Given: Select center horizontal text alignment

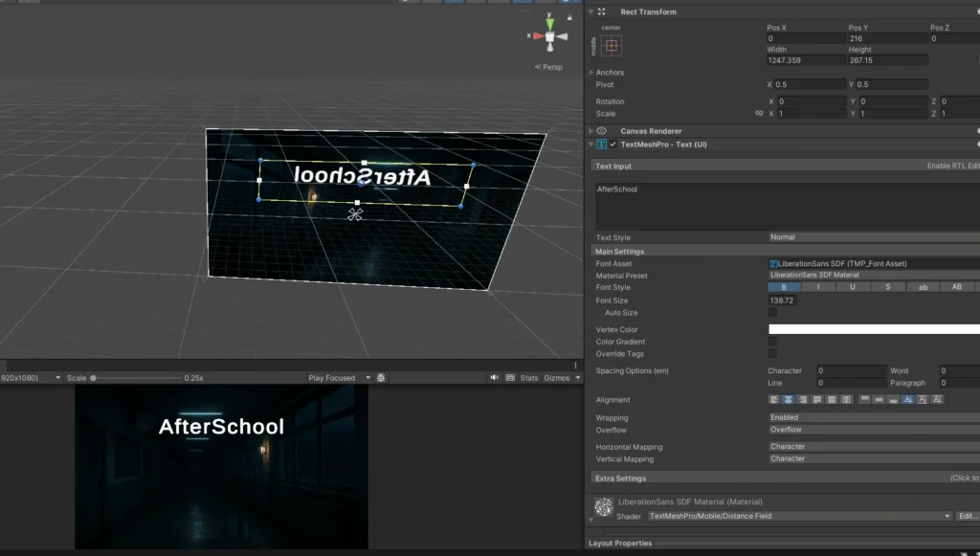Looking at the screenshot, I should pyautogui.click(x=790, y=400).
